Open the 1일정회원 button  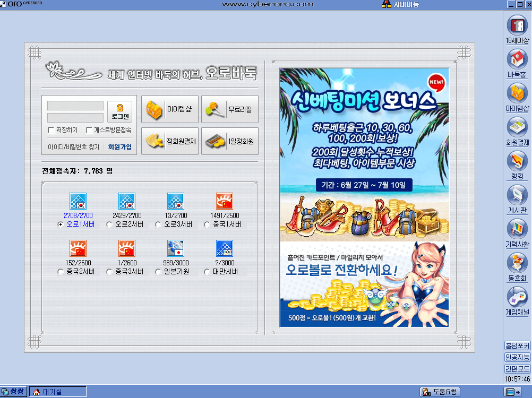230,141
